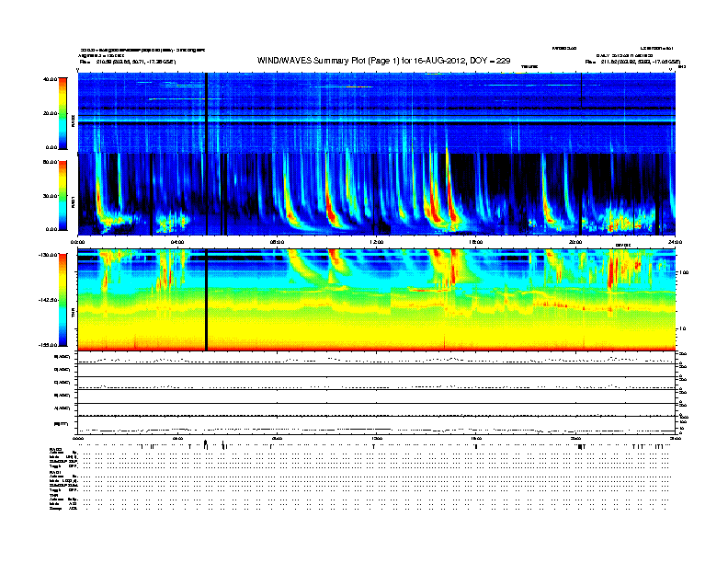Click the 00:00 time label under RAD1 panel
The width and height of the screenshot is (728, 563).
click(77, 242)
